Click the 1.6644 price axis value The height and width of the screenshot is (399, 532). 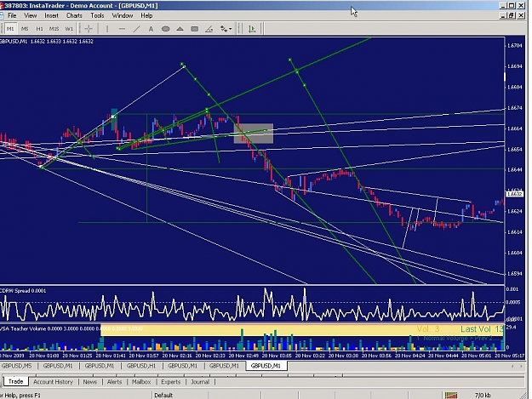pos(515,170)
